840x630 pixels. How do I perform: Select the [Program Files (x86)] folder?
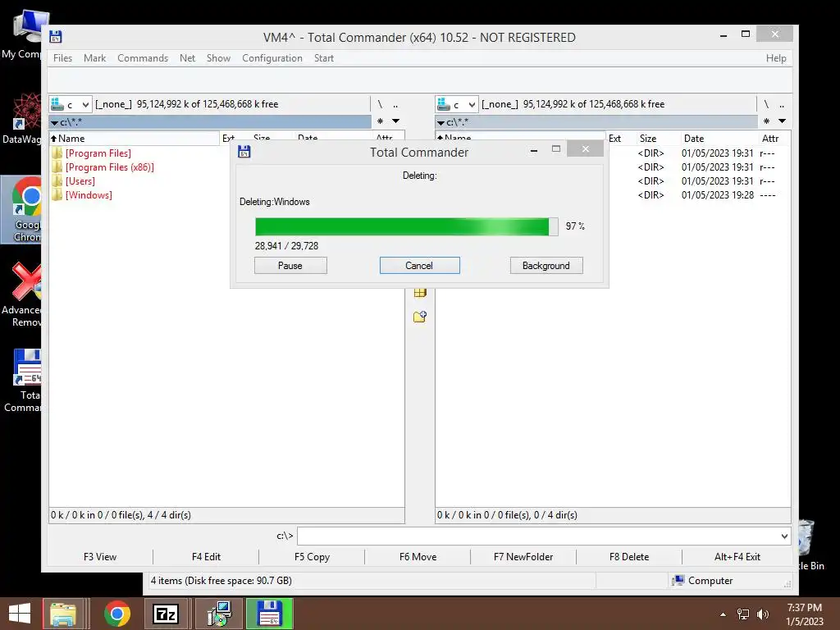click(110, 167)
